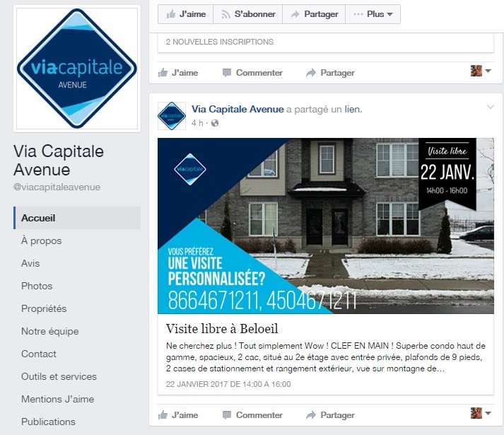Click the J'aime thumbs-up page button
The width and height of the screenshot is (504, 435).
[185, 14]
